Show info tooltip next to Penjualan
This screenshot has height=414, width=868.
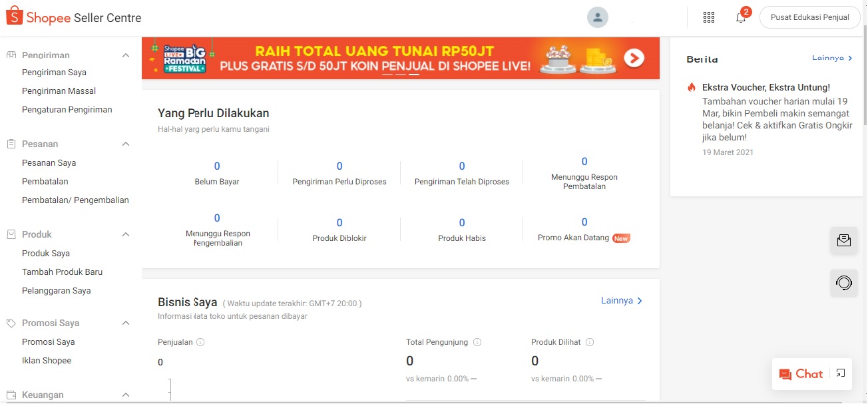point(200,342)
